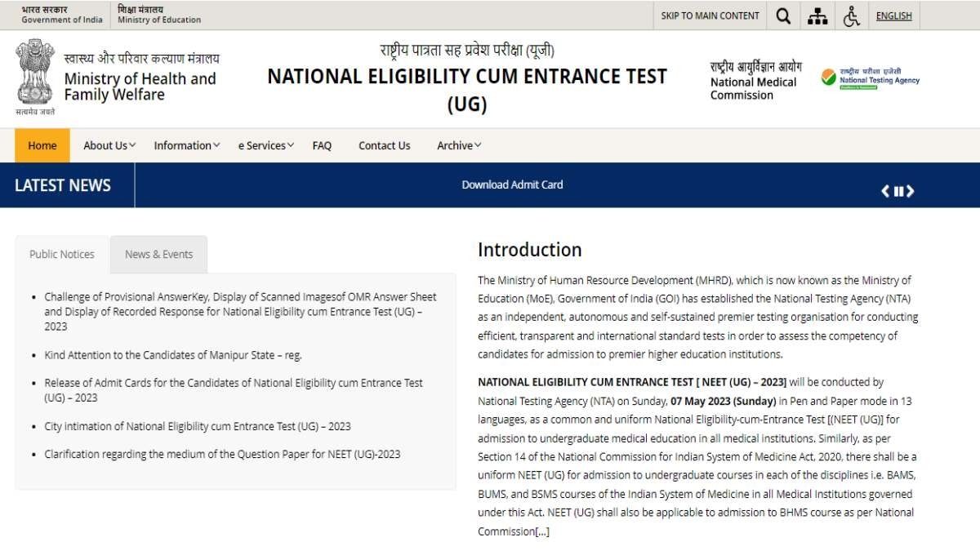Viewport: 980px width, 551px height.
Task: Open the Download Admit Card link
Action: [513, 184]
